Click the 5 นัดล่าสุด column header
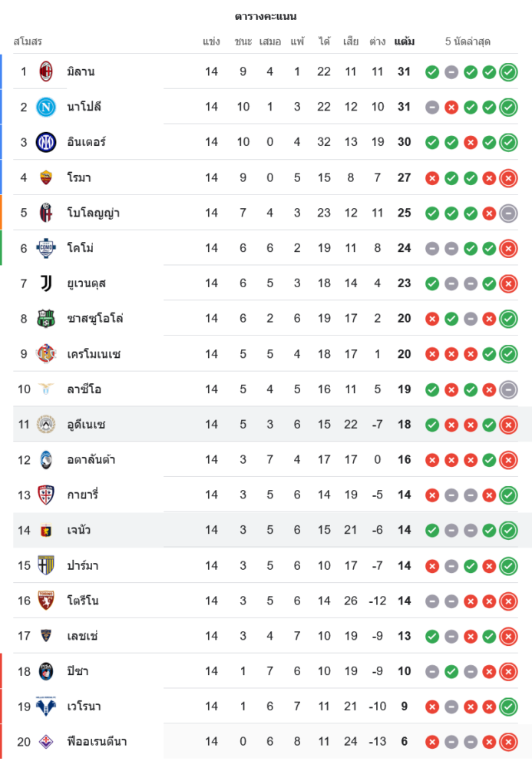The width and height of the screenshot is (532, 768). coord(468,41)
